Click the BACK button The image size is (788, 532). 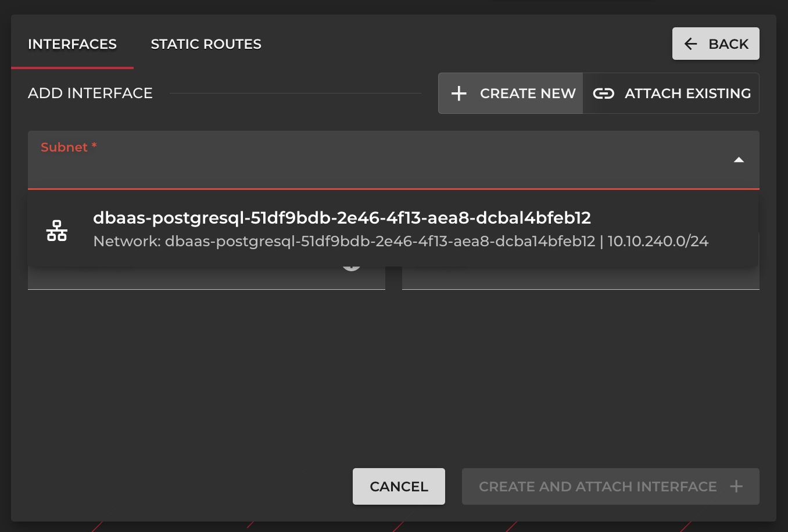(x=715, y=43)
